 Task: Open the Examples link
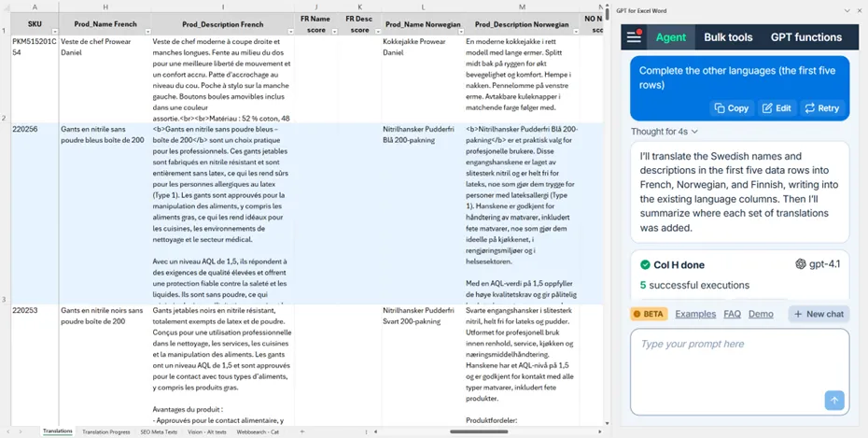[x=695, y=314]
